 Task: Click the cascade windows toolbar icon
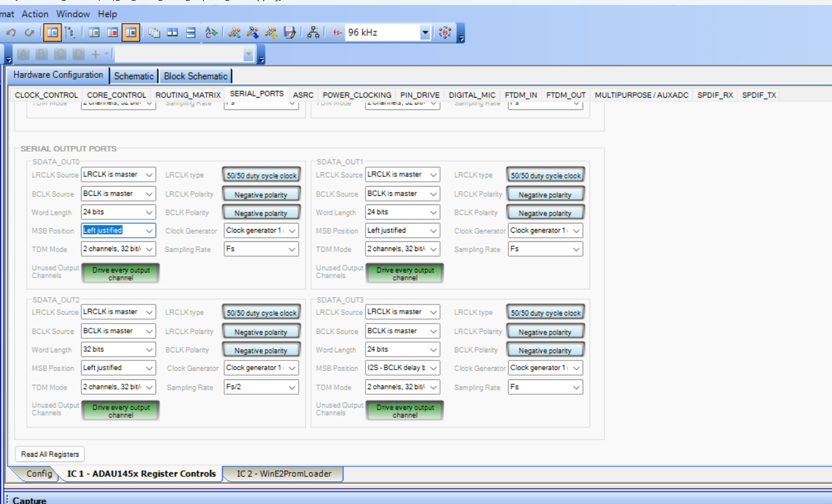[x=155, y=33]
